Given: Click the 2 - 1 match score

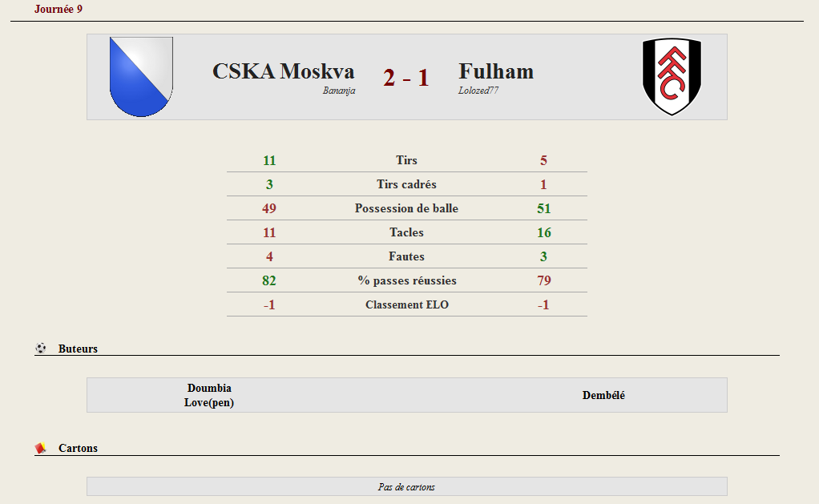Looking at the screenshot, I should point(405,78).
